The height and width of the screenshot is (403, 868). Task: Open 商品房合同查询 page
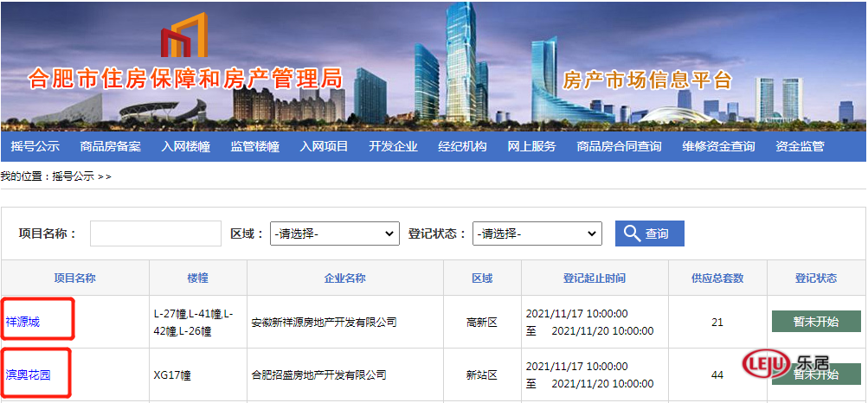(x=619, y=146)
